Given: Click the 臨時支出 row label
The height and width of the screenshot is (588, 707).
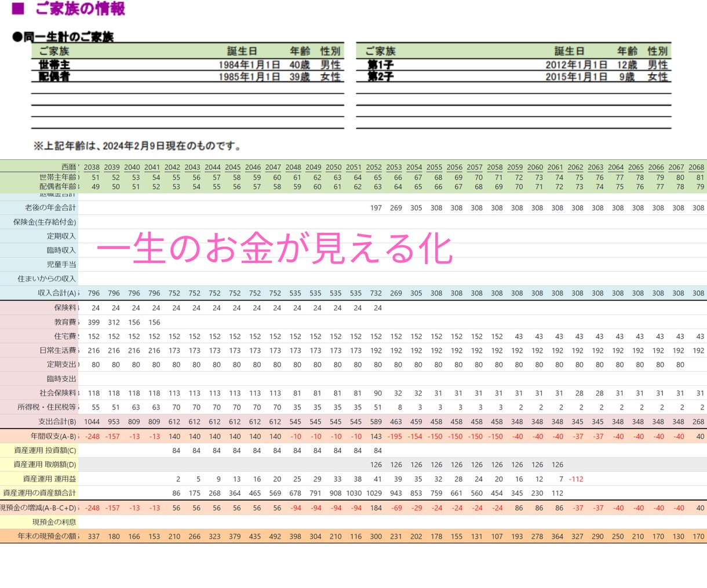Looking at the screenshot, I should [61, 379].
